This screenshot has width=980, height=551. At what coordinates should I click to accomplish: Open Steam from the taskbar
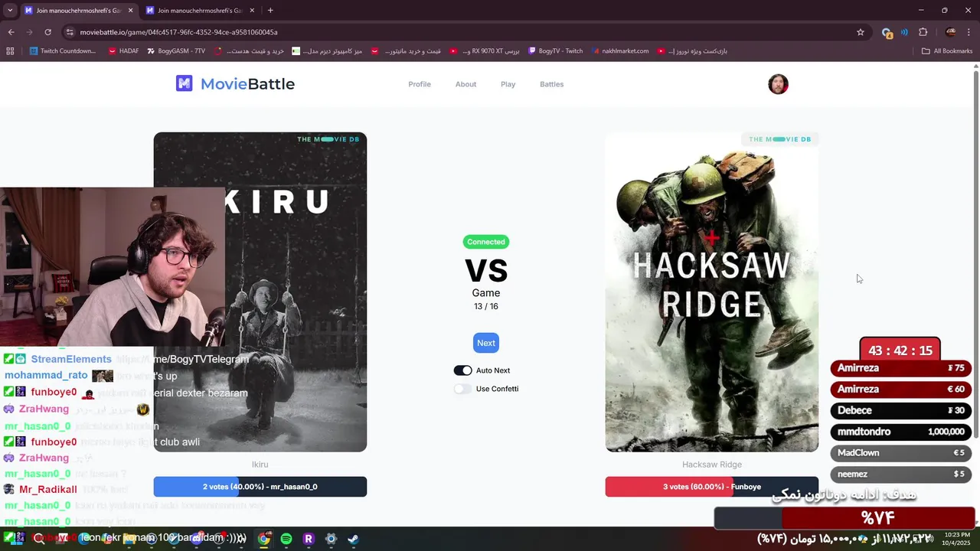(x=353, y=539)
